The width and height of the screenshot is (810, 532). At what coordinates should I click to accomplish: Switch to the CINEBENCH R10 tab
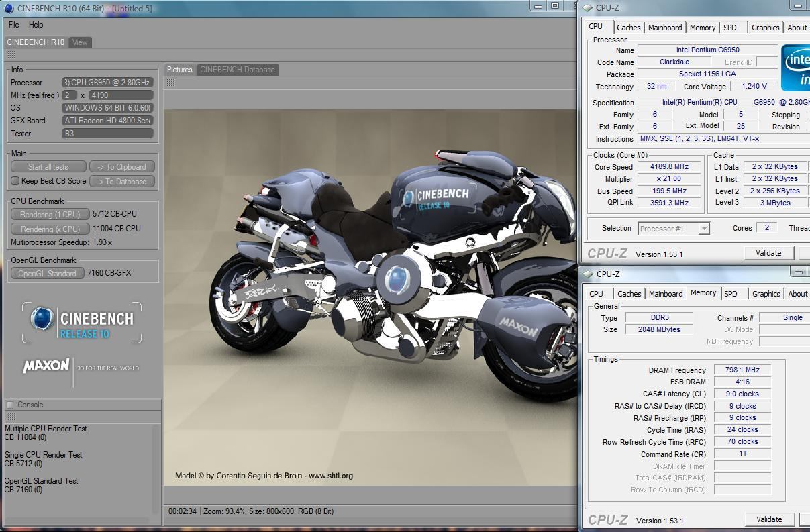point(36,42)
